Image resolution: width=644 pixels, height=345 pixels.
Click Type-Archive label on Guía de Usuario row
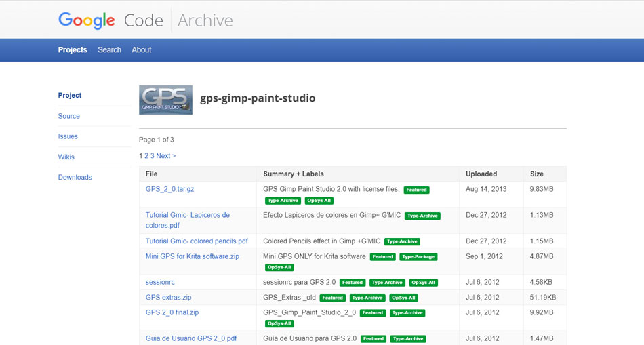pos(408,339)
